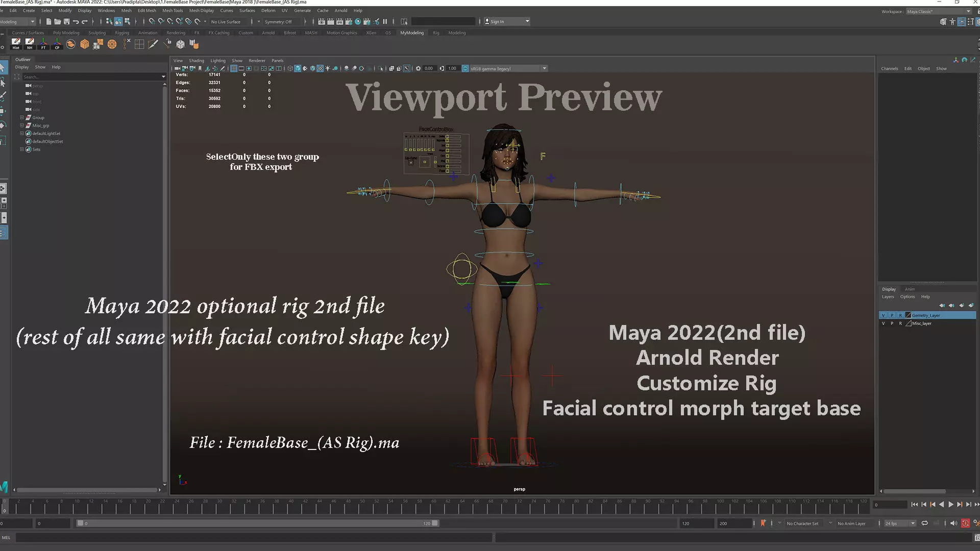This screenshot has width=980, height=551.
Task: Toggle smooth shade all cube icon
Action: (x=298, y=68)
